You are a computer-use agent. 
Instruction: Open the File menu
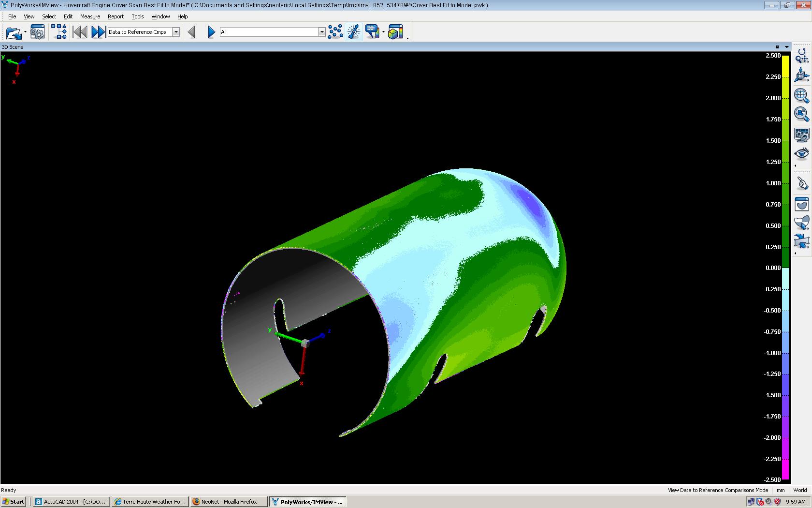coord(12,16)
